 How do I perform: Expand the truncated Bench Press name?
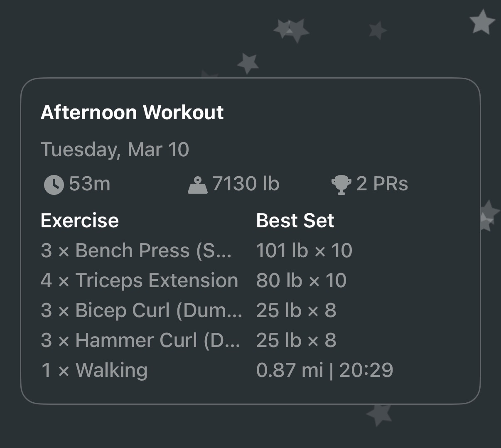[x=138, y=250]
